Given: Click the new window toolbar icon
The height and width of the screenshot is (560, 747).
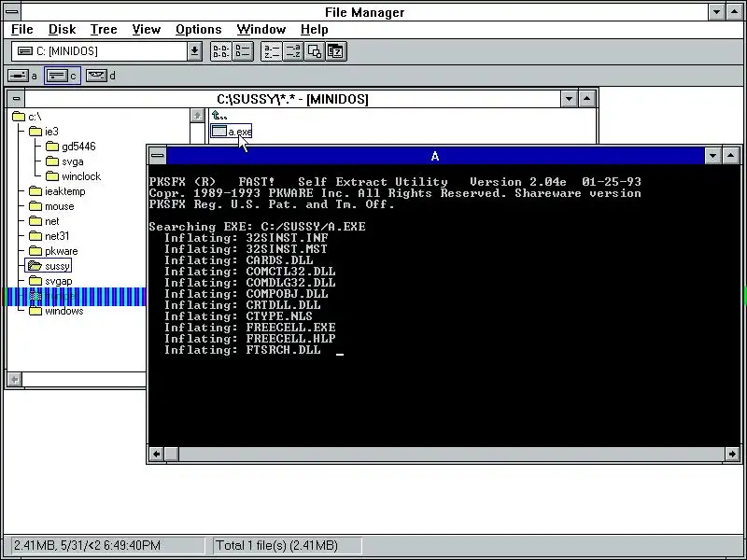Looking at the screenshot, I should click(314, 51).
